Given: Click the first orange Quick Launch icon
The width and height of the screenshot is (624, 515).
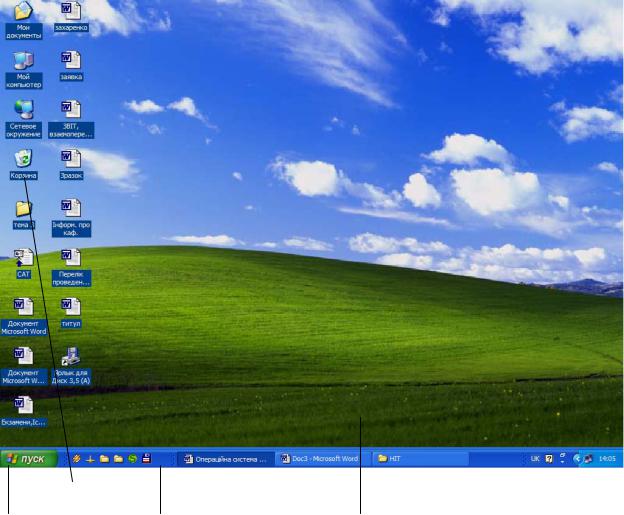Looking at the screenshot, I should [76, 459].
